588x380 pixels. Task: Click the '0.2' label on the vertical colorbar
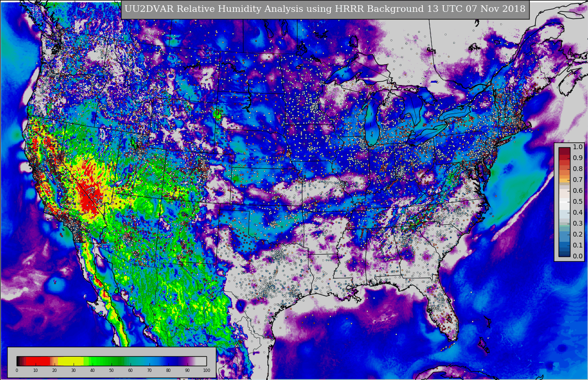coord(578,234)
